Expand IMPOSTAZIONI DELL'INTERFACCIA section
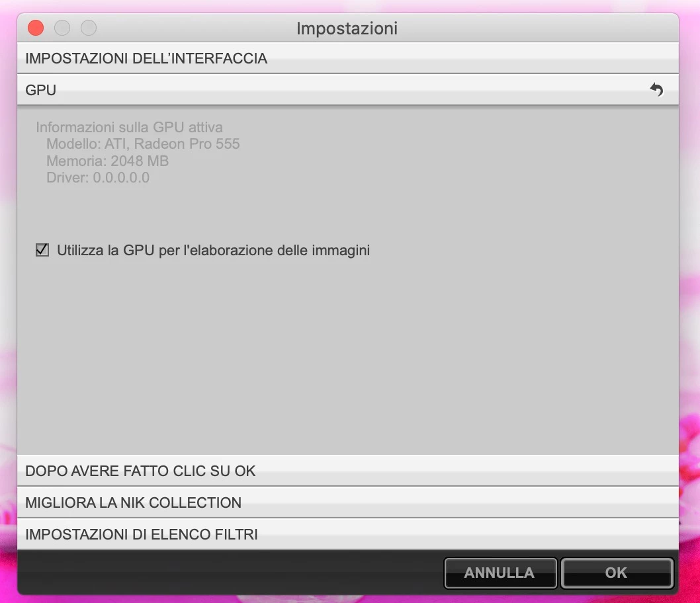This screenshot has height=603, width=700. tap(348, 58)
